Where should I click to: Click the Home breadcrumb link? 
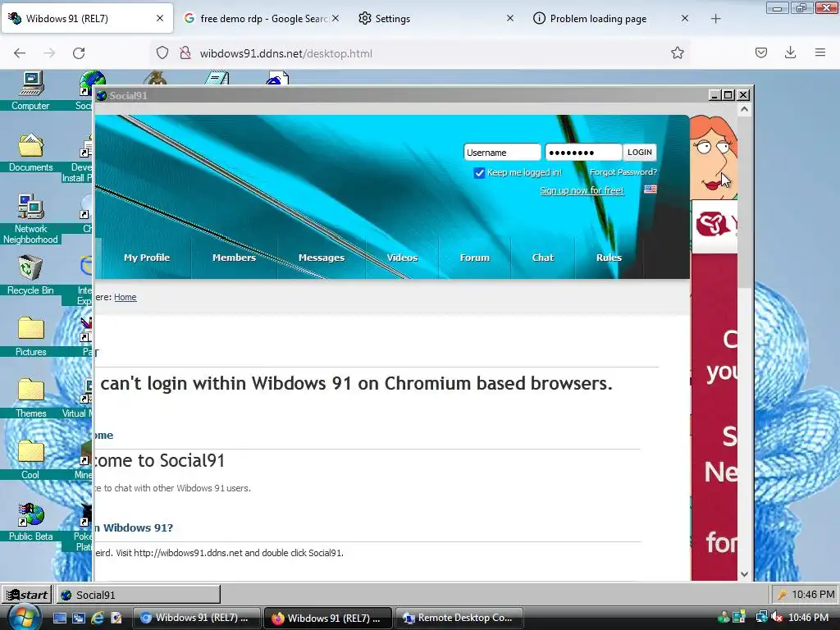tap(126, 297)
